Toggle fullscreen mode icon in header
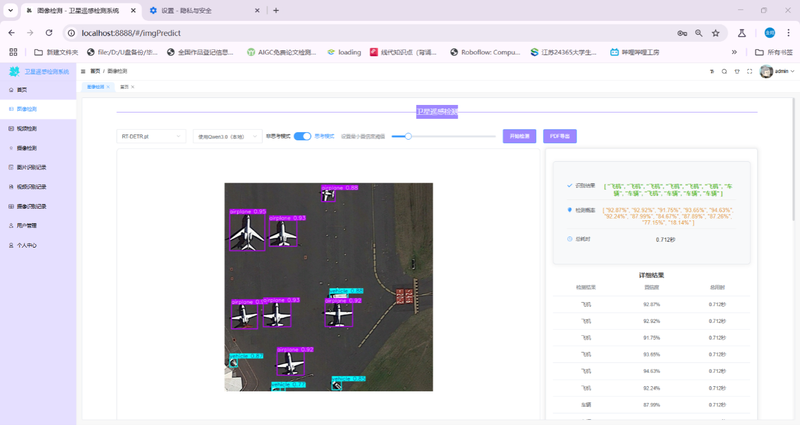The width and height of the screenshot is (800, 425). click(750, 71)
